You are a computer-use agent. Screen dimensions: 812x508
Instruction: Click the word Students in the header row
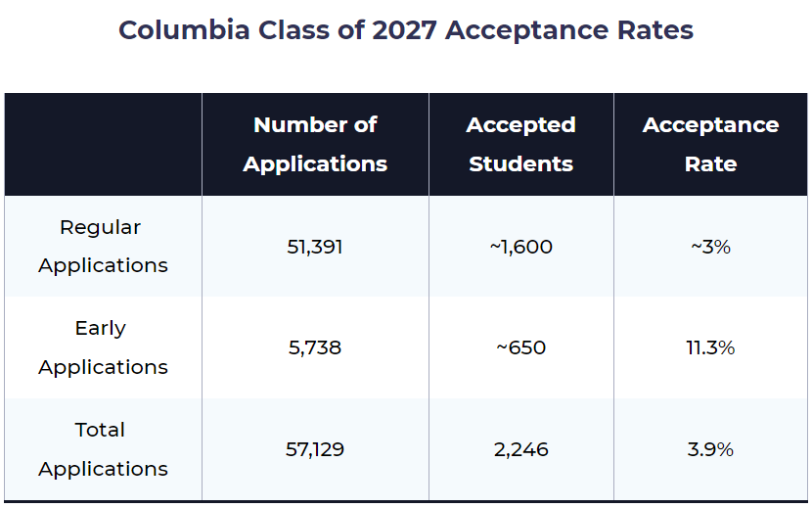[x=520, y=164]
